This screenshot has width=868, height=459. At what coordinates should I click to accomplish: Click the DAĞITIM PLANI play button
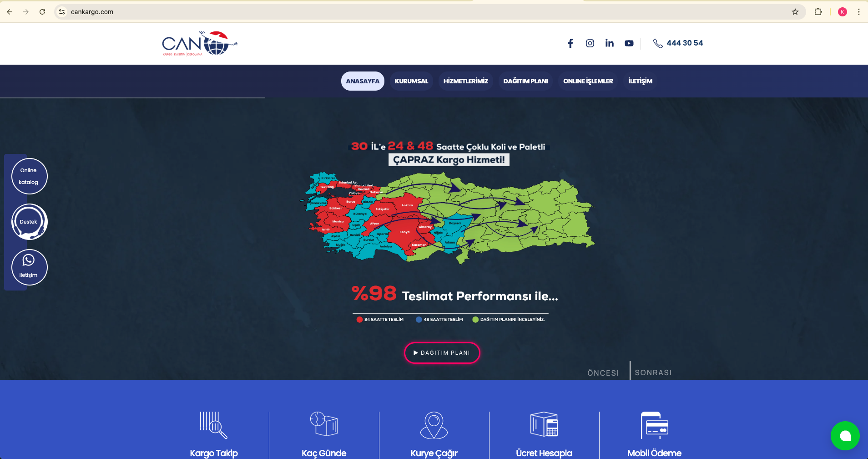click(x=442, y=353)
